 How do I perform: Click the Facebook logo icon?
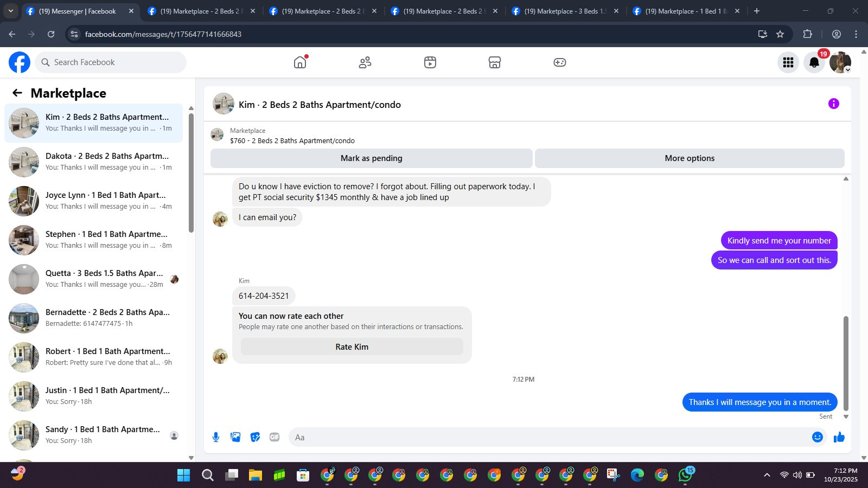20,62
